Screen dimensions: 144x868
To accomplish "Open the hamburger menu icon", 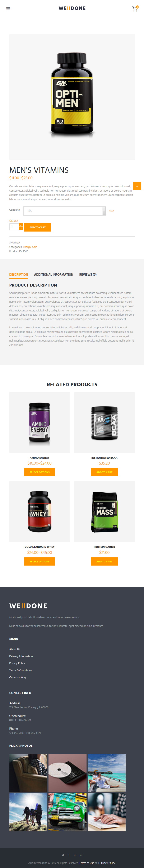I will [x=8, y=9].
